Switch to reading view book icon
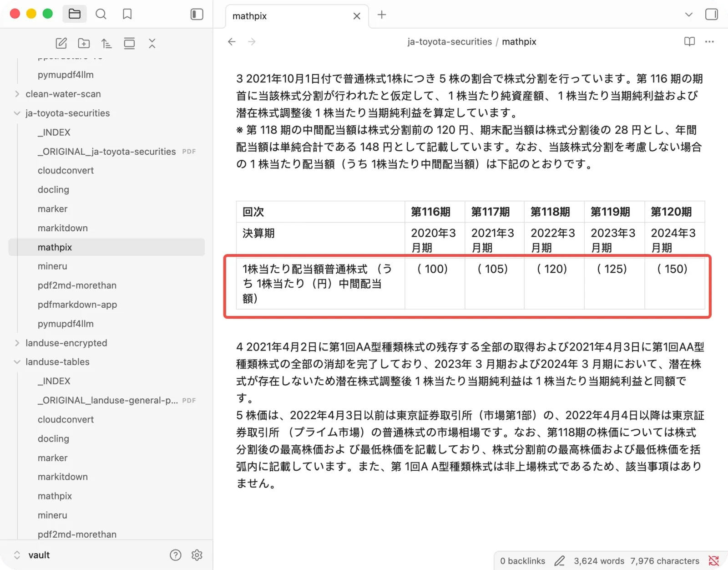This screenshot has width=728, height=570. [x=689, y=41]
